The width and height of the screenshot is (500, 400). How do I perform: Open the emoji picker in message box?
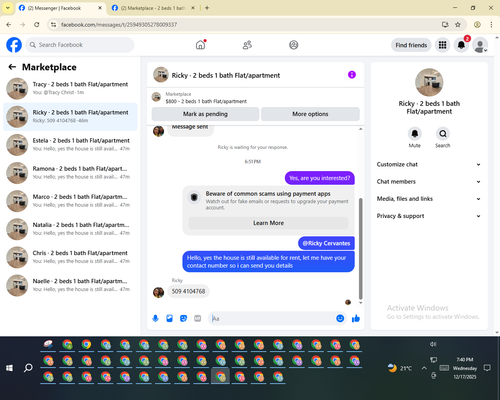coord(340,318)
